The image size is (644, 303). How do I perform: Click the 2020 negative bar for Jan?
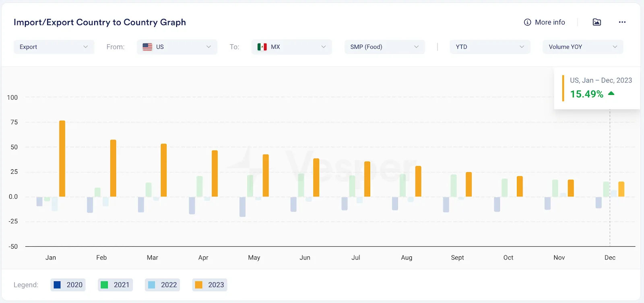(x=39, y=202)
